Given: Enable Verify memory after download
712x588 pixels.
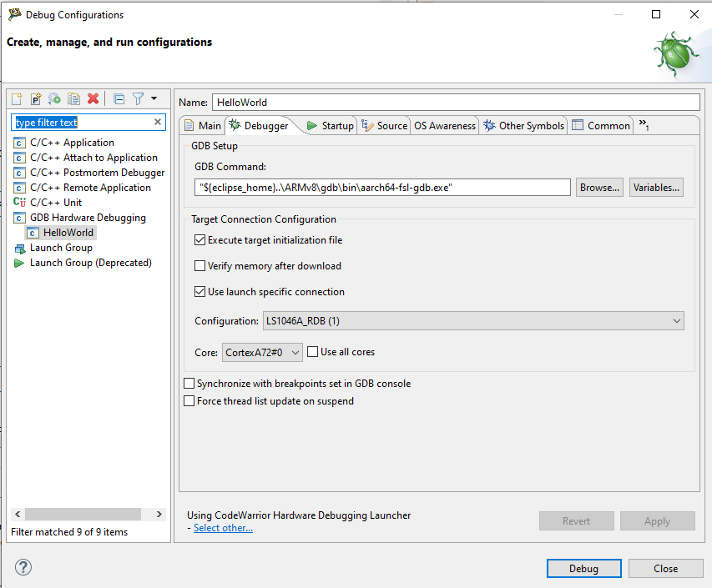Looking at the screenshot, I should (x=200, y=266).
